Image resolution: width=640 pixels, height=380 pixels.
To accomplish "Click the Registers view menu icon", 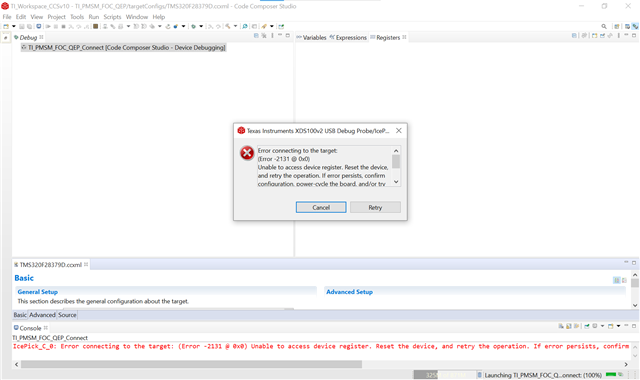I will click(619, 36).
